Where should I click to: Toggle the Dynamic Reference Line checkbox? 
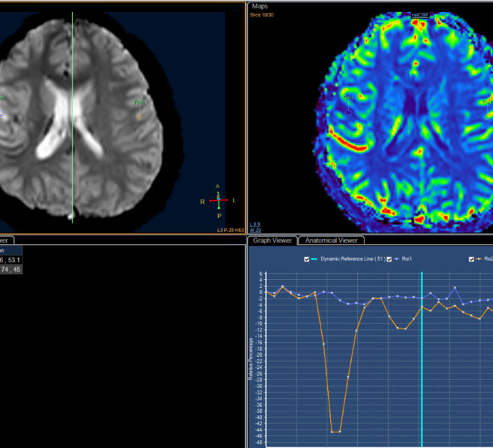[308, 258]
